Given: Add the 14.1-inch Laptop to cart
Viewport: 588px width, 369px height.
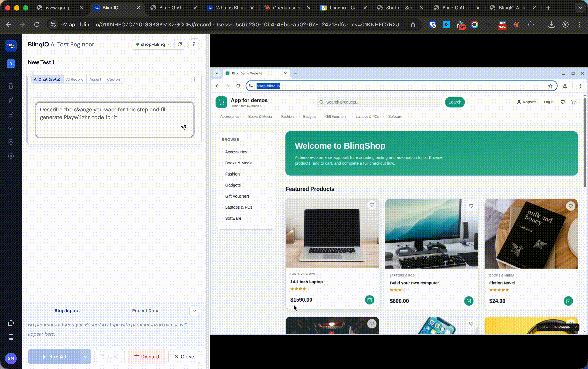Looking at the screenshot, I should click(369, 300).
